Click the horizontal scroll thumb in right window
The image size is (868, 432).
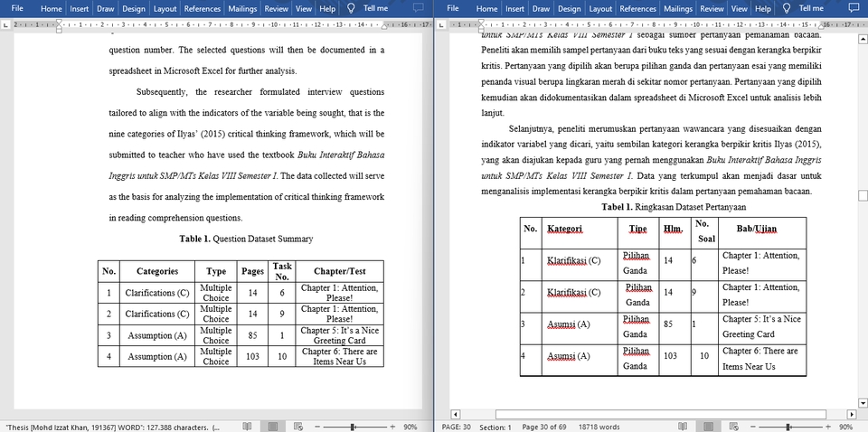tap(660, 414)
